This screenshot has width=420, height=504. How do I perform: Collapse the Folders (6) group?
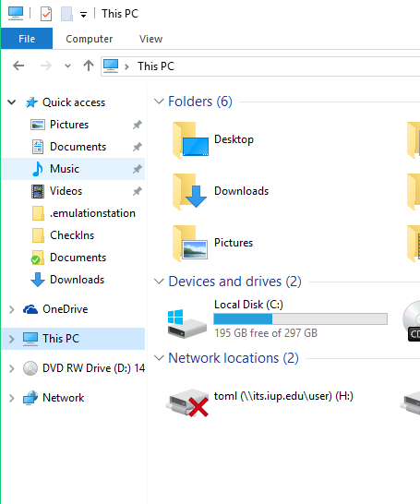pyautogui.click(x=159, y=102)
